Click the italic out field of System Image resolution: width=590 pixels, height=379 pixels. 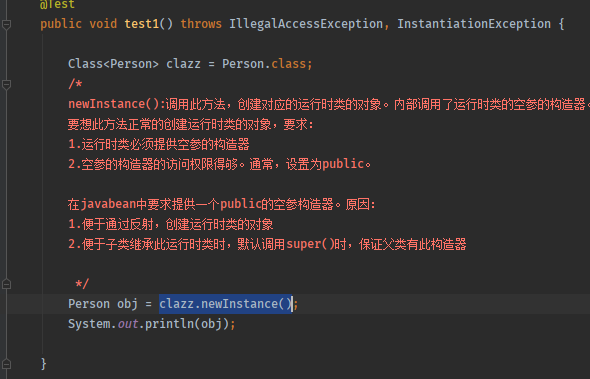tap(128, 324)
